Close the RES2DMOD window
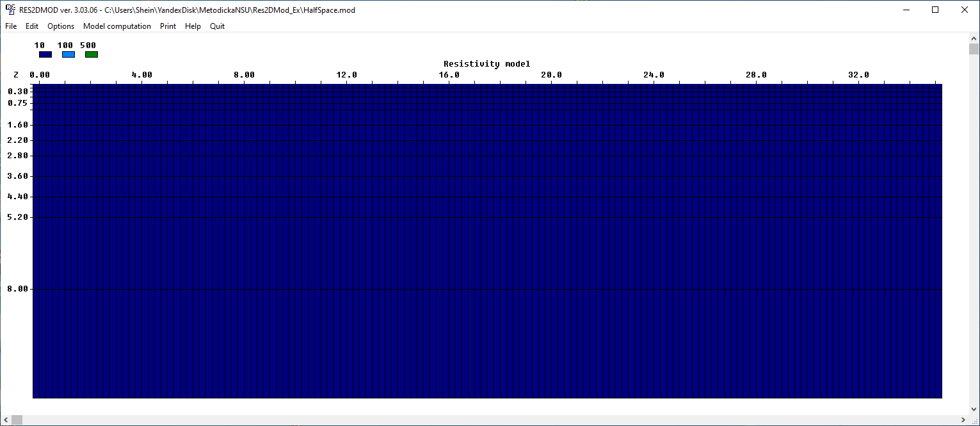This screenshot has width=980, height=426. pos(965,10)
